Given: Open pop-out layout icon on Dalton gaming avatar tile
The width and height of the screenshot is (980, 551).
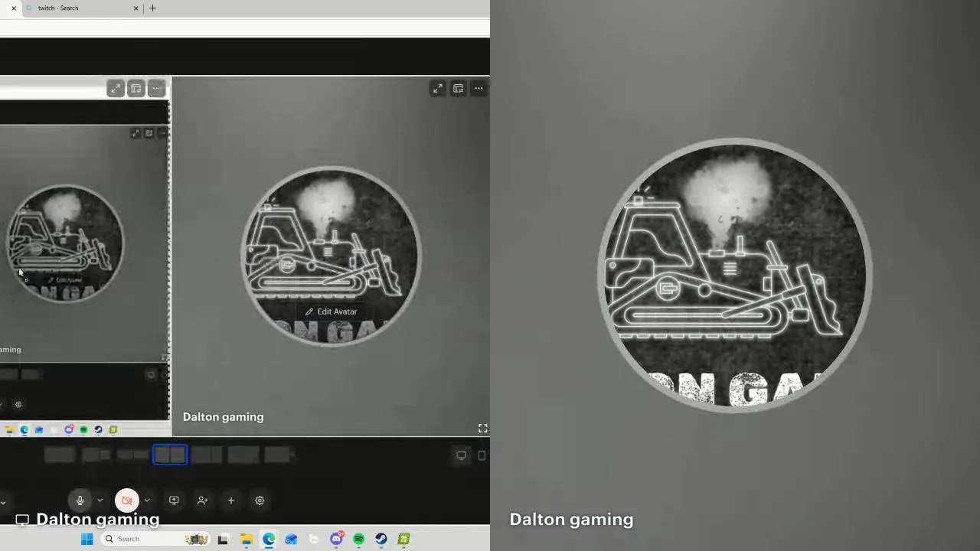Looking at the screenshot, I should tap(458, 89).
